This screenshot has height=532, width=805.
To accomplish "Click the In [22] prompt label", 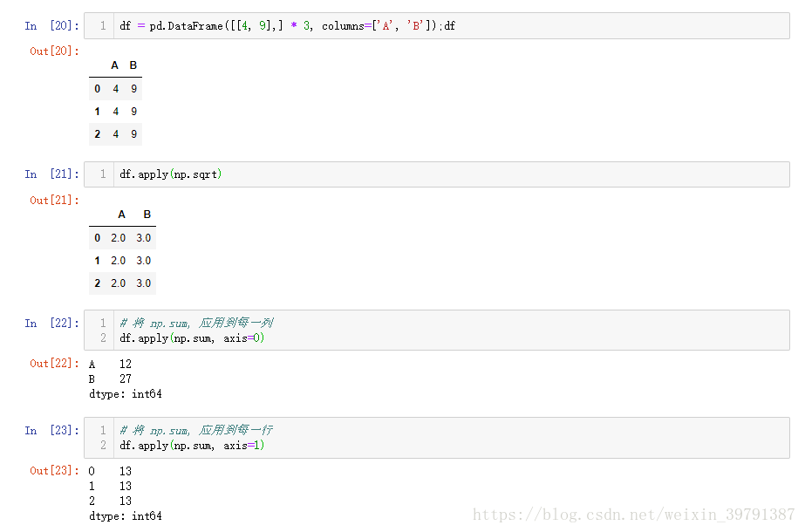I will click(51, 324).
